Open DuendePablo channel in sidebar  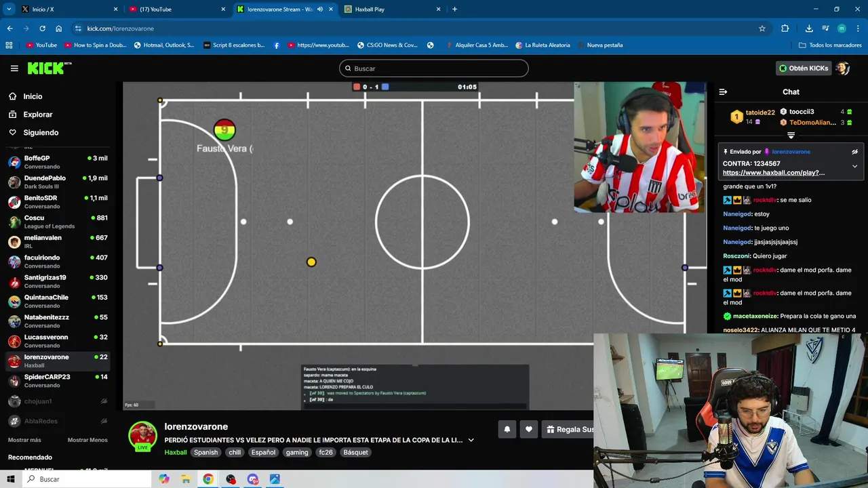point(58,182)
